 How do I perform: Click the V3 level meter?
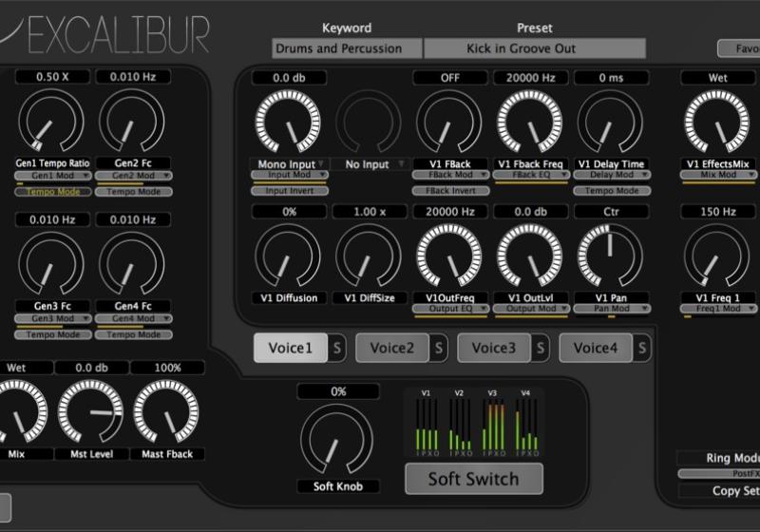[x=493, y=424]
